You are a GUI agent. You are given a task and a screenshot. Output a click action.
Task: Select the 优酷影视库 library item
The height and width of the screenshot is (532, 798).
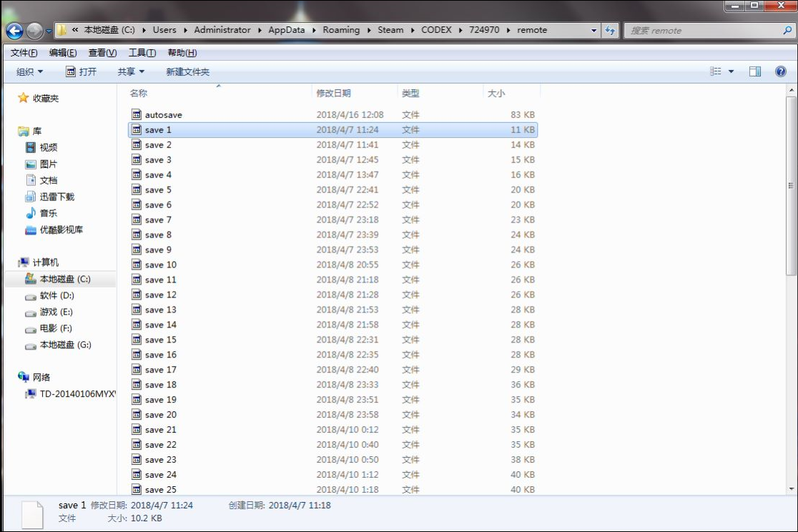tap(61, 230)
